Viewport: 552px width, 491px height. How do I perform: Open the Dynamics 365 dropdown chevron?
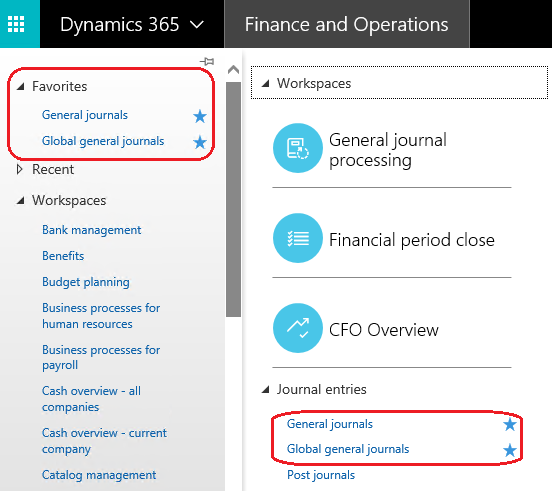[x=197, y=25]
